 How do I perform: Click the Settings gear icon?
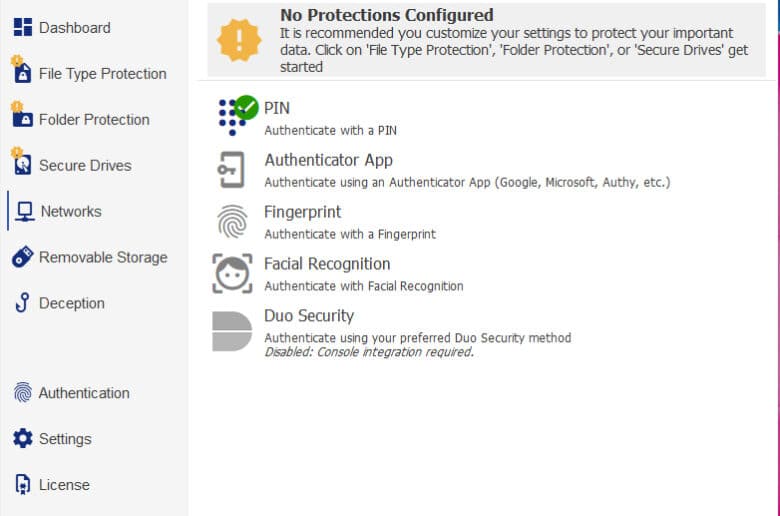pos(22,438)
